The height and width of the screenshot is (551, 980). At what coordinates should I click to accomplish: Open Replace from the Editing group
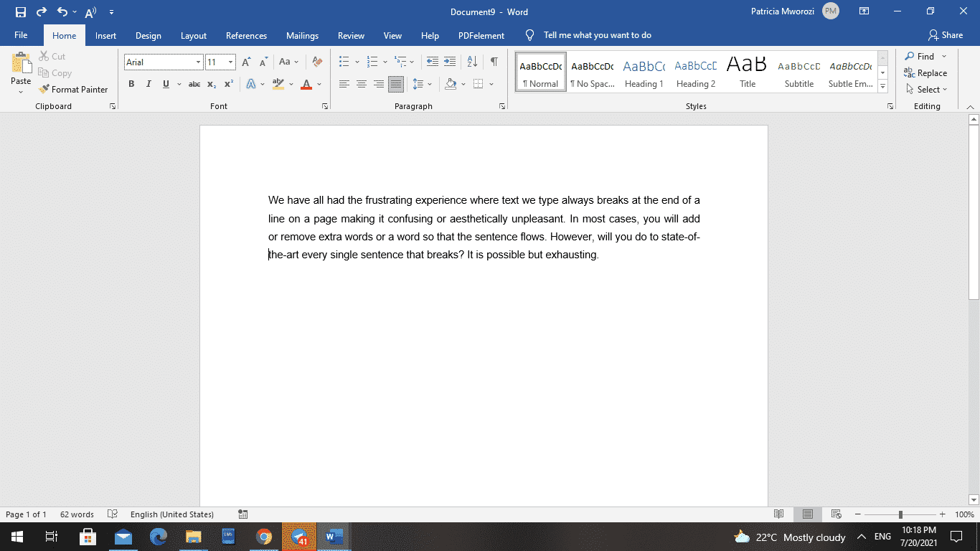click(926, 72)
